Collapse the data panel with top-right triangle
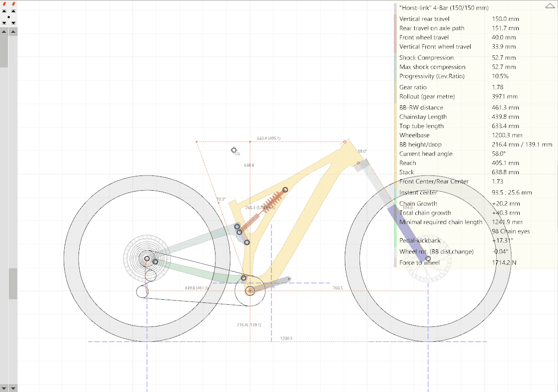 [550, 6]
